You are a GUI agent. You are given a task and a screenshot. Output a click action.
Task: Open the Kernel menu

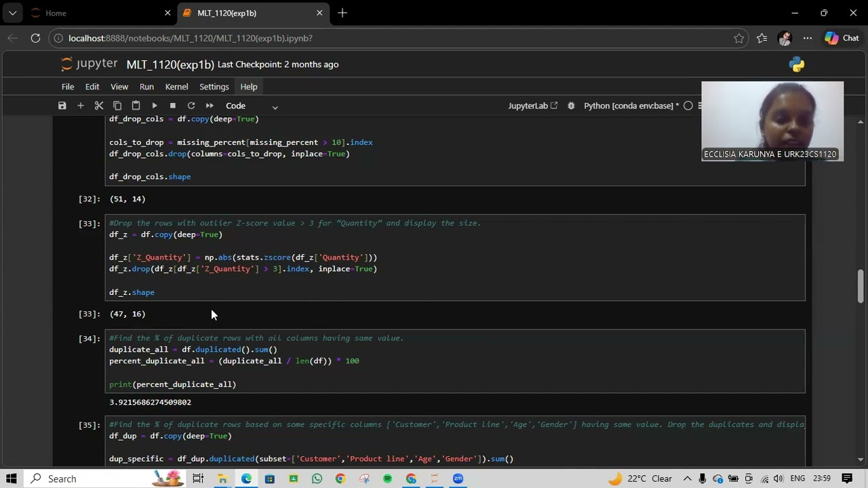(x=176, y=87)
